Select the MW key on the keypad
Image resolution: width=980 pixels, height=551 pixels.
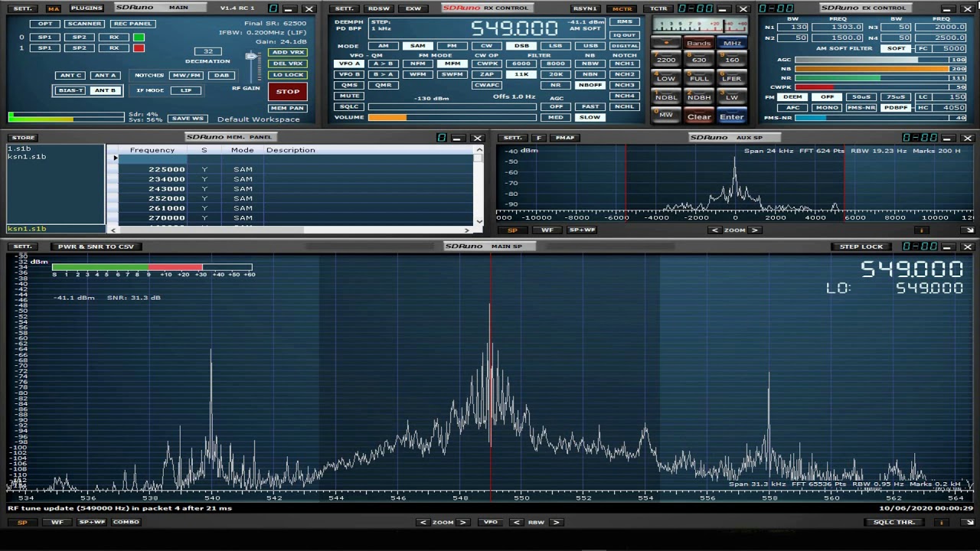point(666,116)
